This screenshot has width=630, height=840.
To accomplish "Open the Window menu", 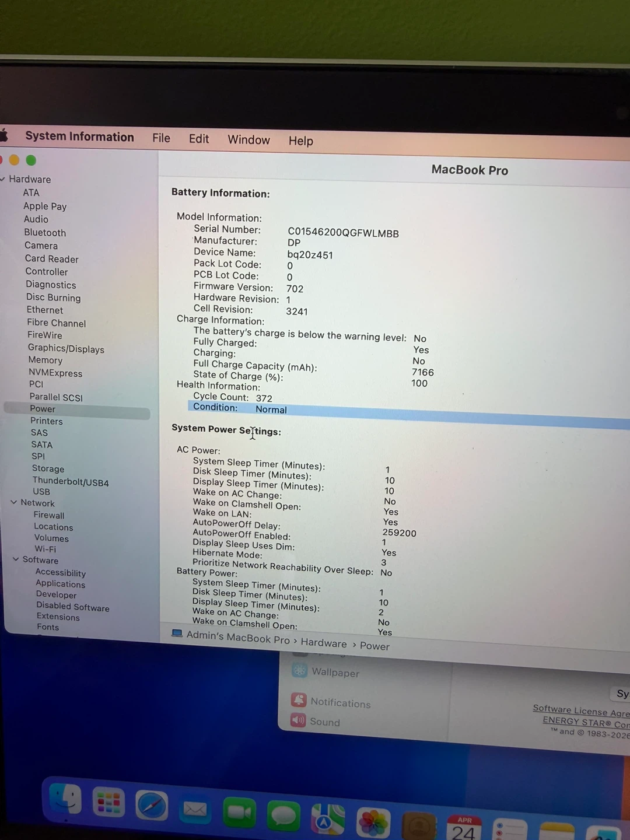I will (x=249, y=140).
